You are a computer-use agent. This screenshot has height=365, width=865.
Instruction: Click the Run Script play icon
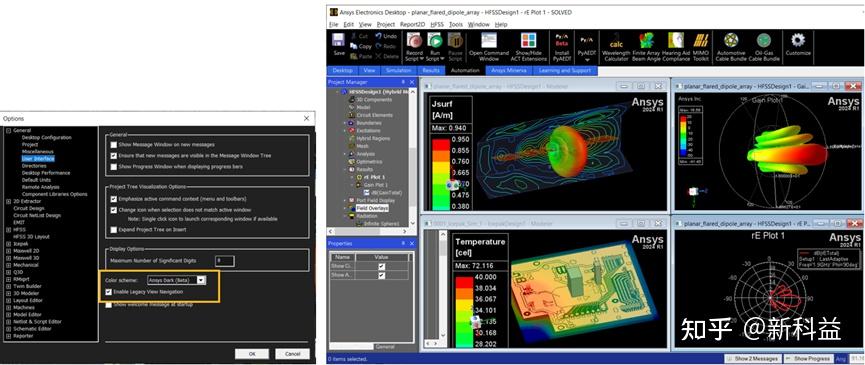point(435,40)
